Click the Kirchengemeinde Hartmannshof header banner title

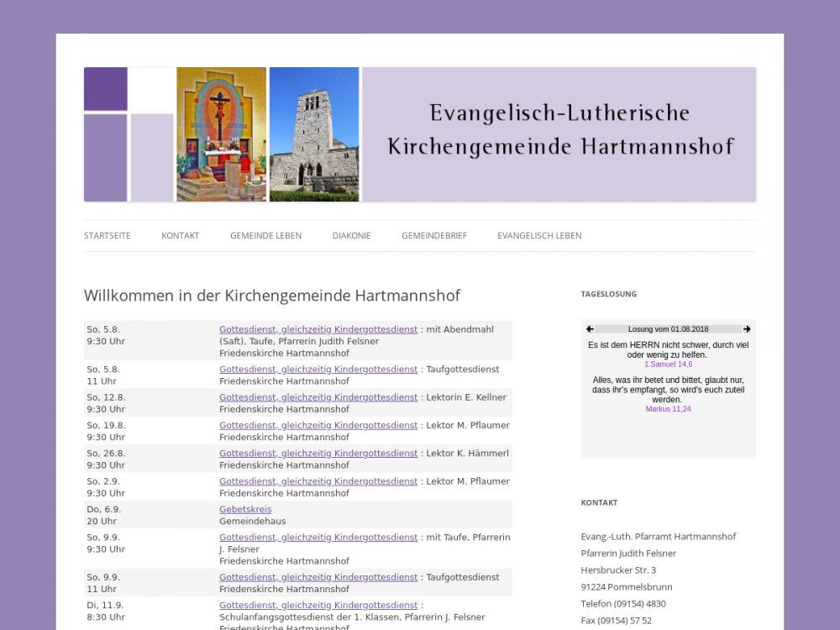click(x=559, y=130)
